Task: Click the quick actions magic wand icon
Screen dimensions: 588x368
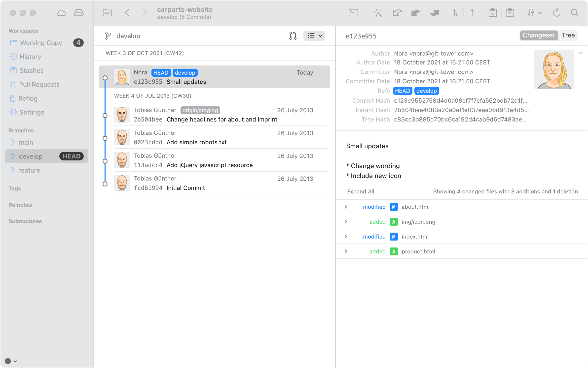Action: pyautogui.click(x=377, y=13)
